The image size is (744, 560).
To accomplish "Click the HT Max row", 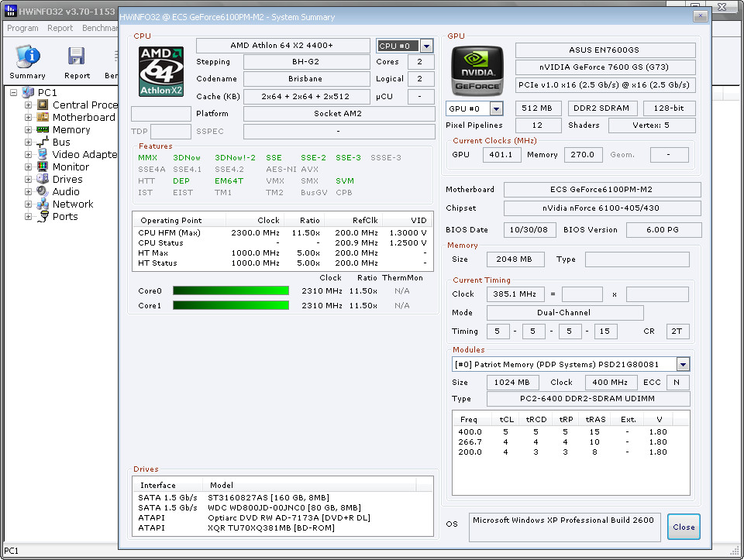I will [x=283, y=253].
